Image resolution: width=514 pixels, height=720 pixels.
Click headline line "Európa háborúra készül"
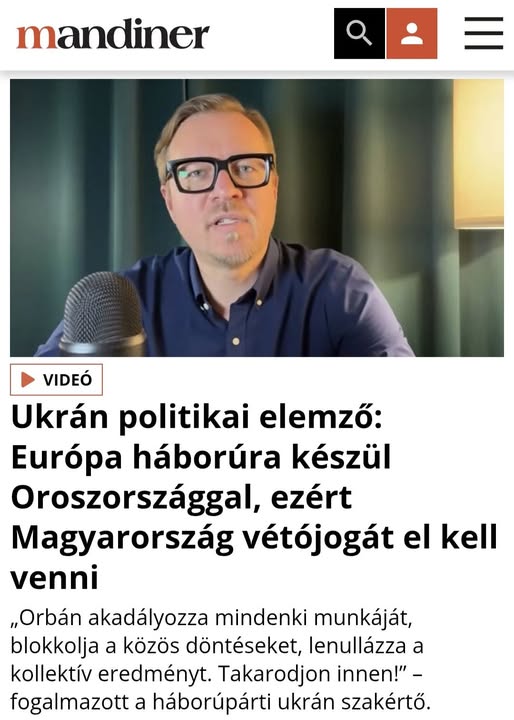[201, 457]
